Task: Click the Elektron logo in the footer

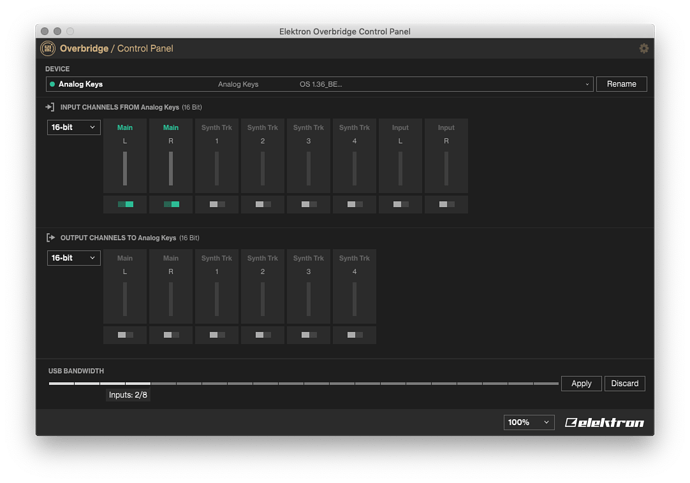Action: click(x=604, y=423)
